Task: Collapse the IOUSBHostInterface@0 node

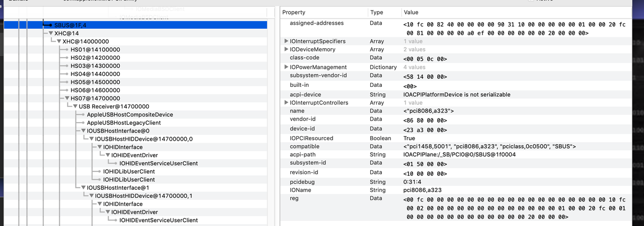Action: point(83,131)
